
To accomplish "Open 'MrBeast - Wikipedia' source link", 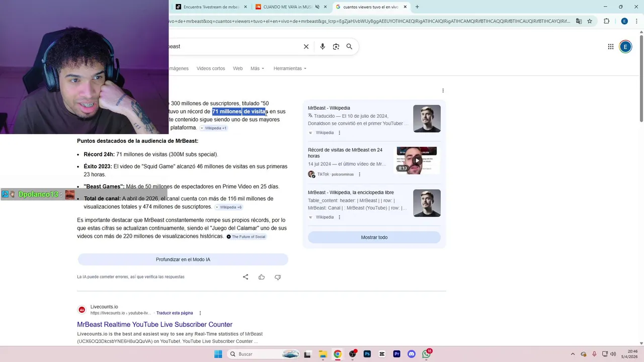I will pyautogui.click(x=329, y=108).
